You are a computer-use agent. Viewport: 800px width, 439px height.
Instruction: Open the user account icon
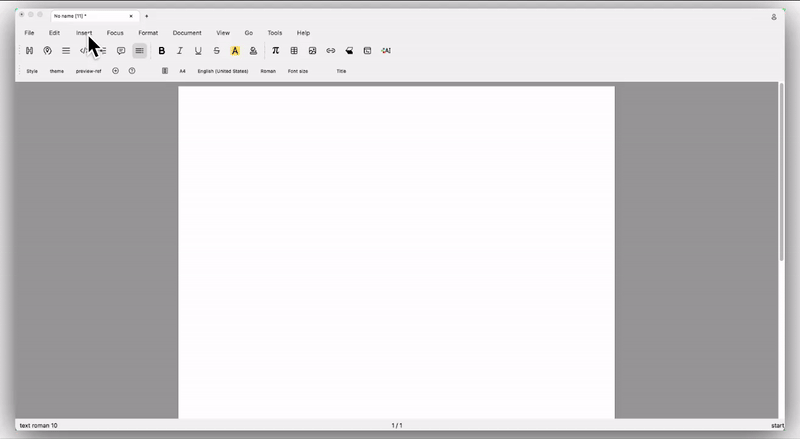point(774,16)
